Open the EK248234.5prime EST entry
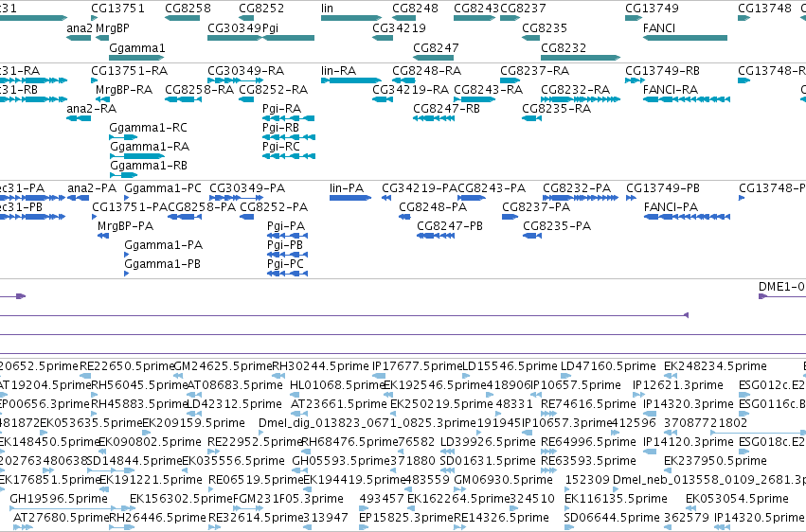 715,366
